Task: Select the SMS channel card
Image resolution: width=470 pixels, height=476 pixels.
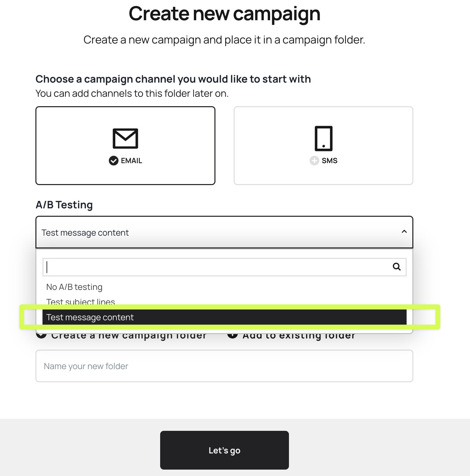Action: [x=323, y=146]
